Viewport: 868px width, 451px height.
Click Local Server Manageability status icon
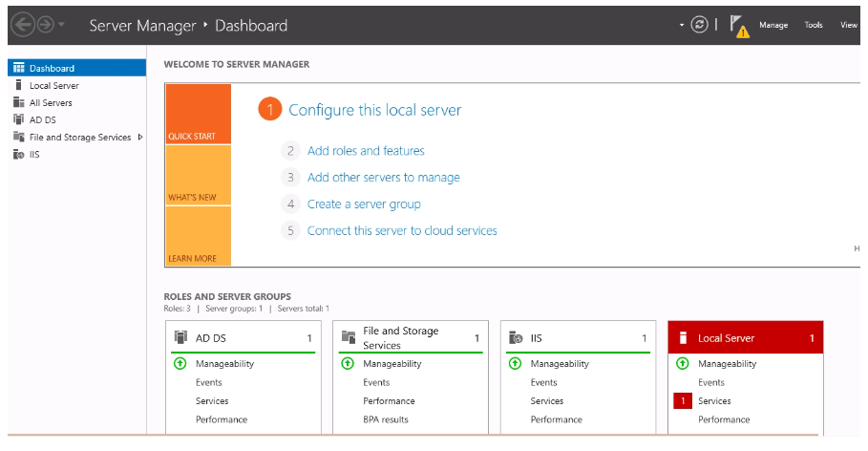coord(683,363)
